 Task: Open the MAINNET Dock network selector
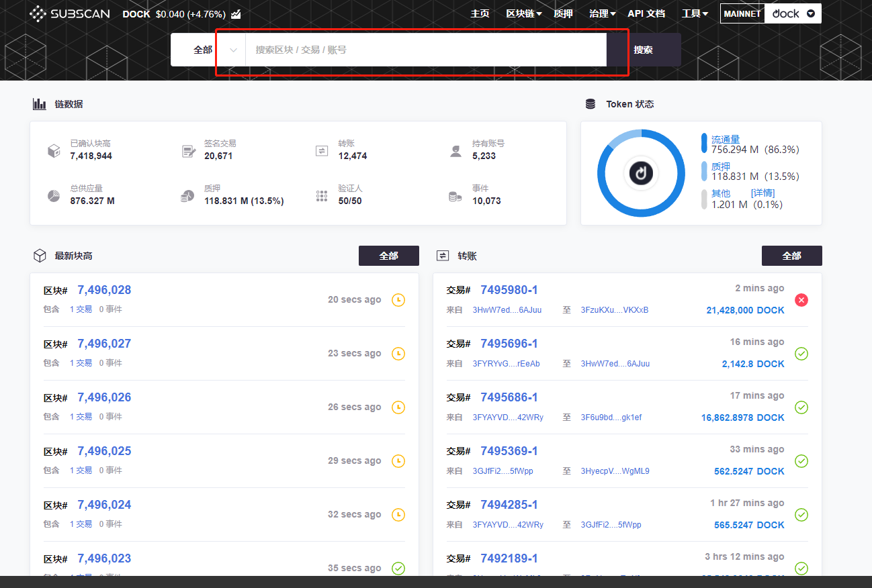[771, 13]
